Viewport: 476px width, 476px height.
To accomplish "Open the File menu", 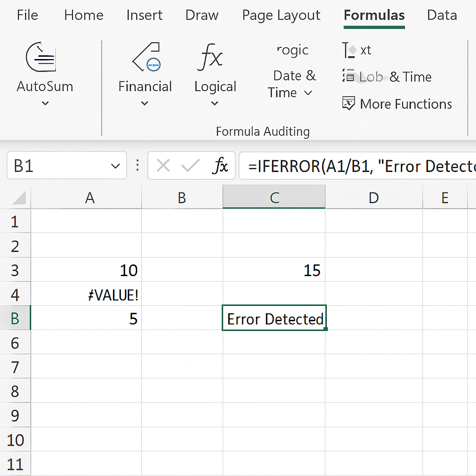I will pyautogui.click(x=27, y=15).
